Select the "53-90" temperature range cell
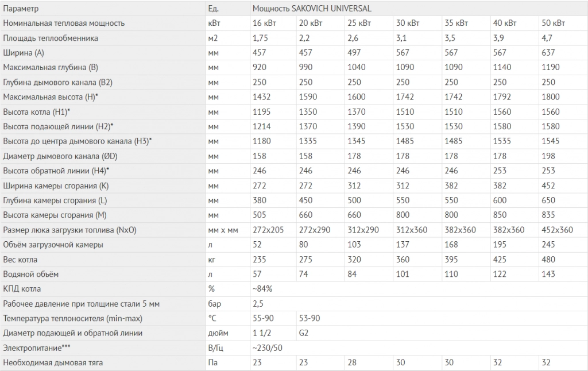Viewport: 588px width, 371px height. pyautogui.click(x=309, y=318)
